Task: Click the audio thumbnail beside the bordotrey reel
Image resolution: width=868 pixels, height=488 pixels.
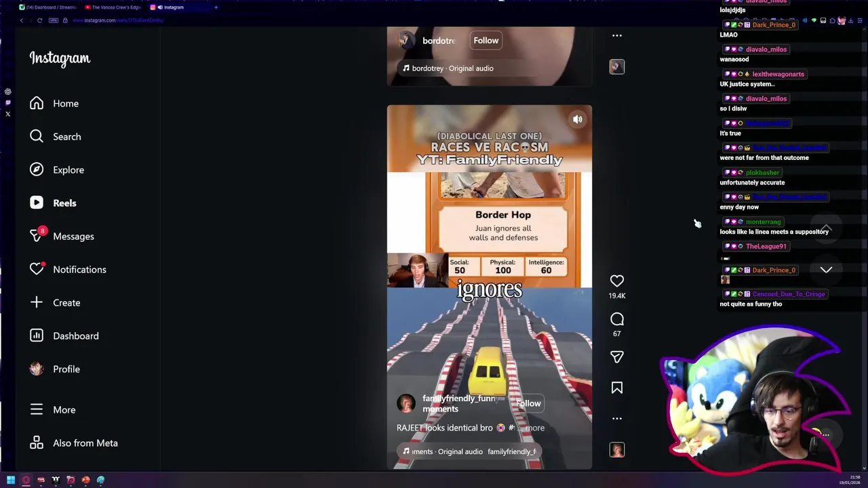Action: pos(617,66)
